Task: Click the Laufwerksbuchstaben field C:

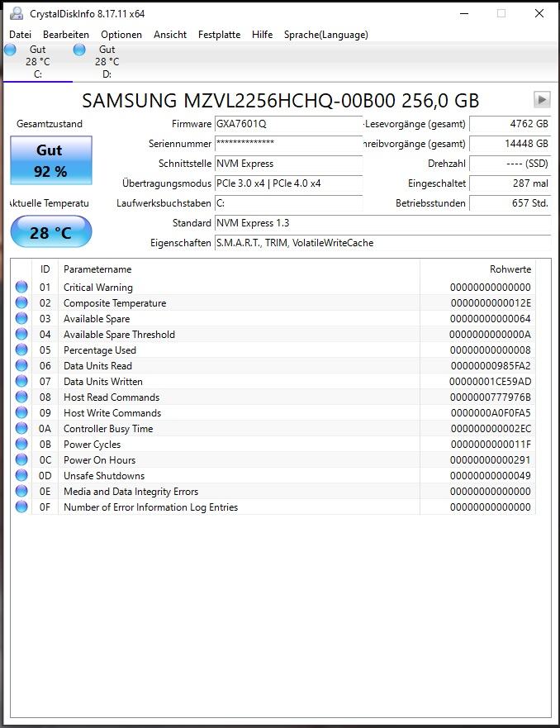Action: click(288, 203)
